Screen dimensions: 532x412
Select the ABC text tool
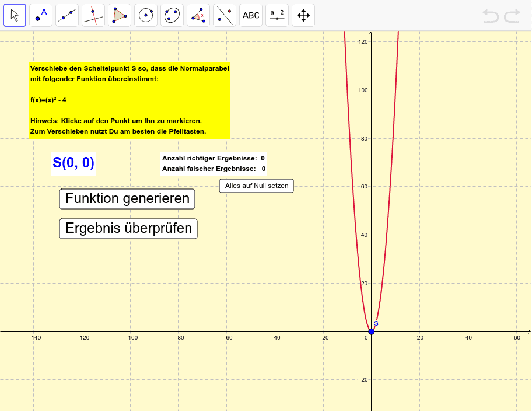pos(251,15)
